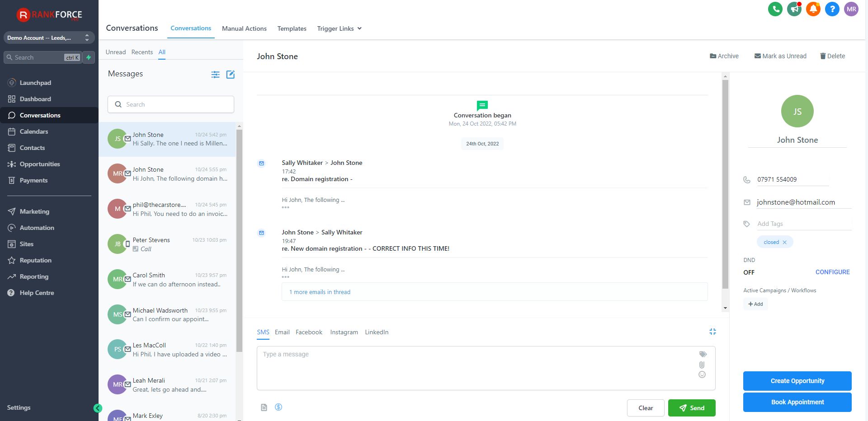Switch to the Unread messages tab

click(x=115, y=52)
